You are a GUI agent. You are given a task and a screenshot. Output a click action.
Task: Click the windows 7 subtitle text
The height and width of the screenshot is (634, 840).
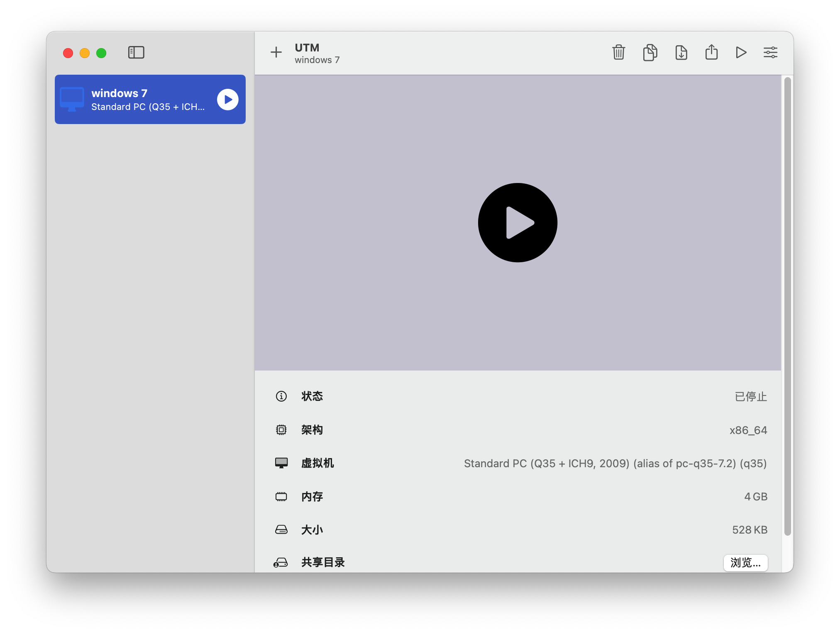[x=317, y=60]
